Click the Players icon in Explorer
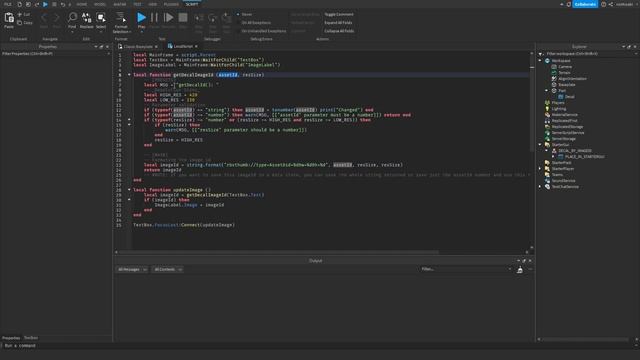 (548, 102)
